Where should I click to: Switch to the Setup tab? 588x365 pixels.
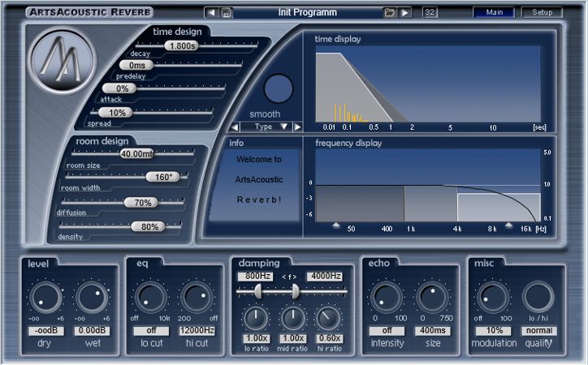tap(542, 12)
